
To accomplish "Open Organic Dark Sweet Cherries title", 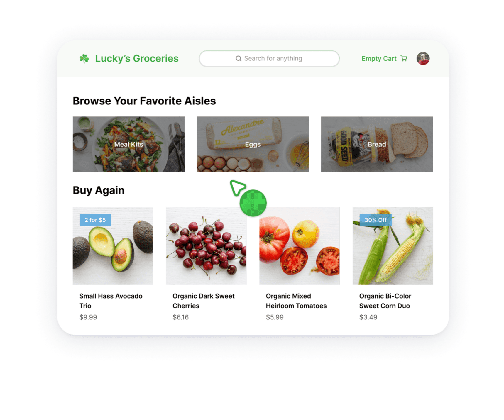I will 204,301.
